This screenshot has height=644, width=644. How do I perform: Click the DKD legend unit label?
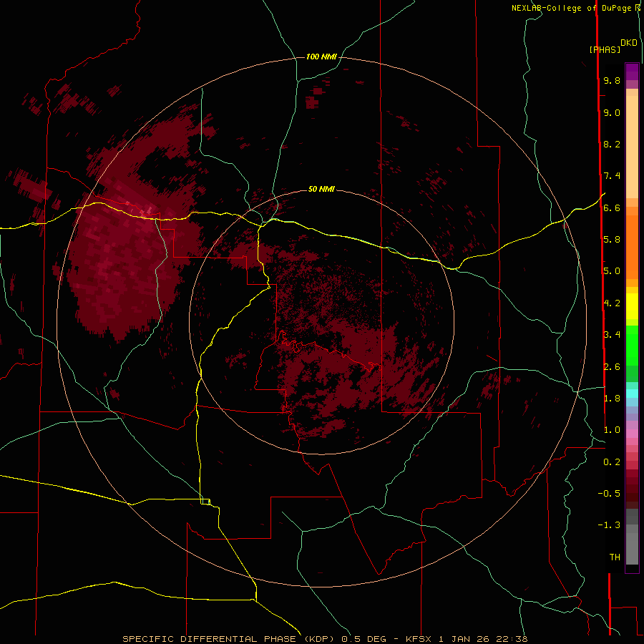[629, 43]
